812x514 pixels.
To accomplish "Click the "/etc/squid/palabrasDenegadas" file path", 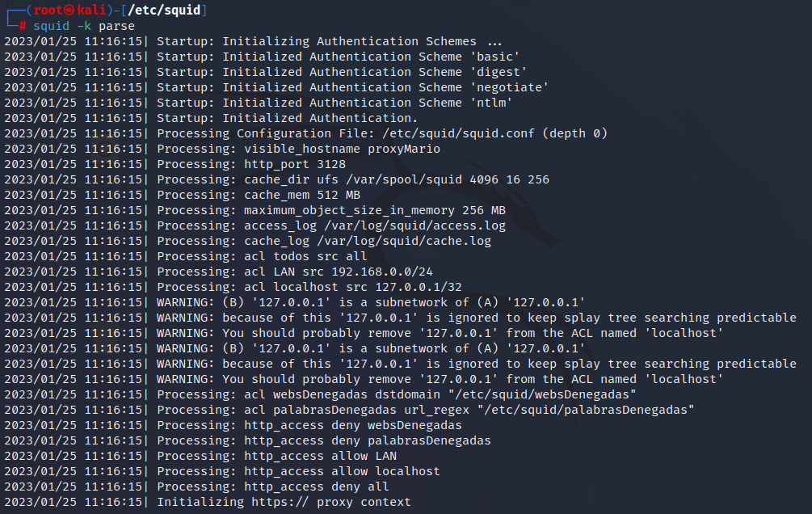I will click(586, 410).
